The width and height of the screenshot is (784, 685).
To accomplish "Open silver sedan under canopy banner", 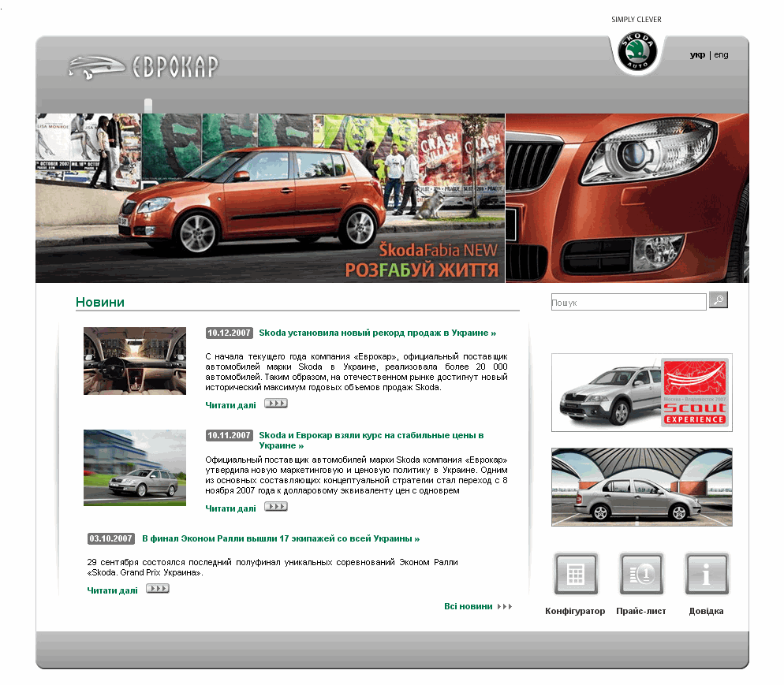I will pyautogui.click(x=642, y=487).
